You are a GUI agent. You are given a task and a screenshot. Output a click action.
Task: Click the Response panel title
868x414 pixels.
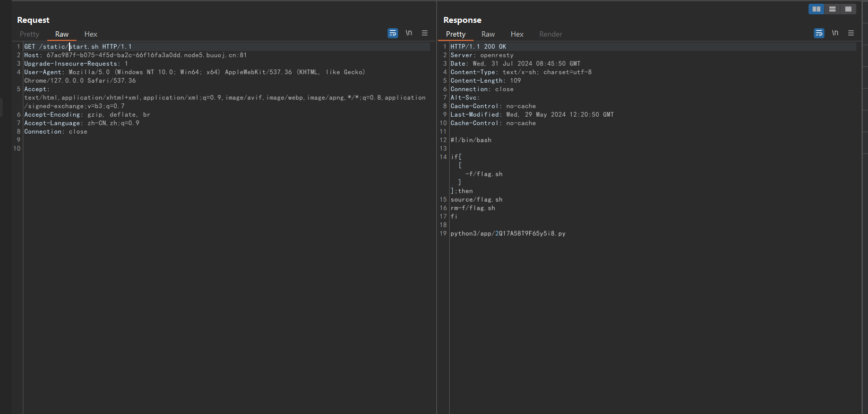pyautogui.click(x=462, y=20)
